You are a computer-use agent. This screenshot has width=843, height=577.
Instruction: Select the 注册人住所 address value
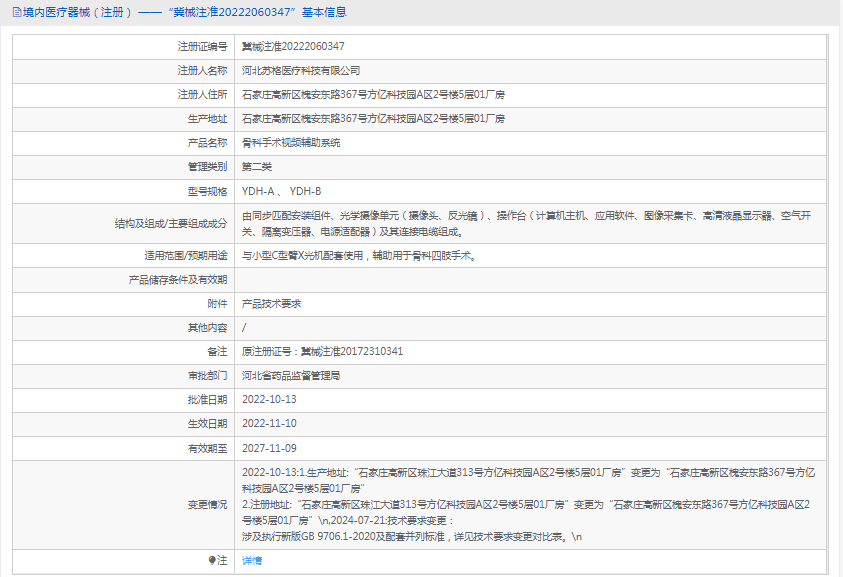(373, 95)
